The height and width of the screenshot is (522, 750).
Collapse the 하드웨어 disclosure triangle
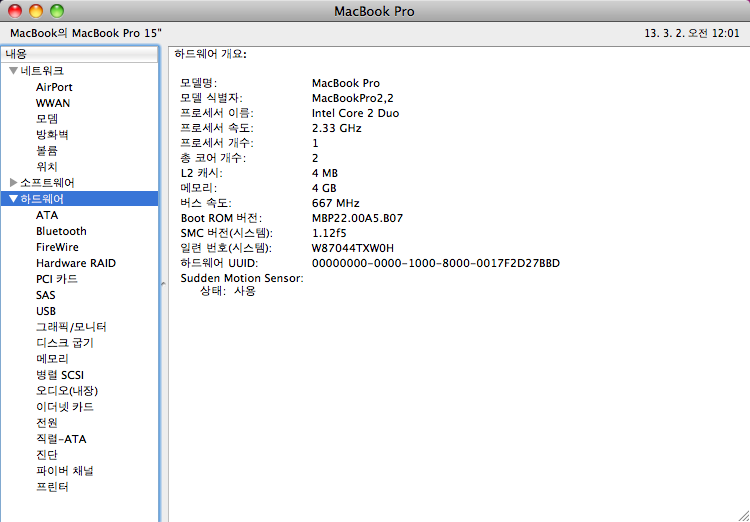[14, 199]
